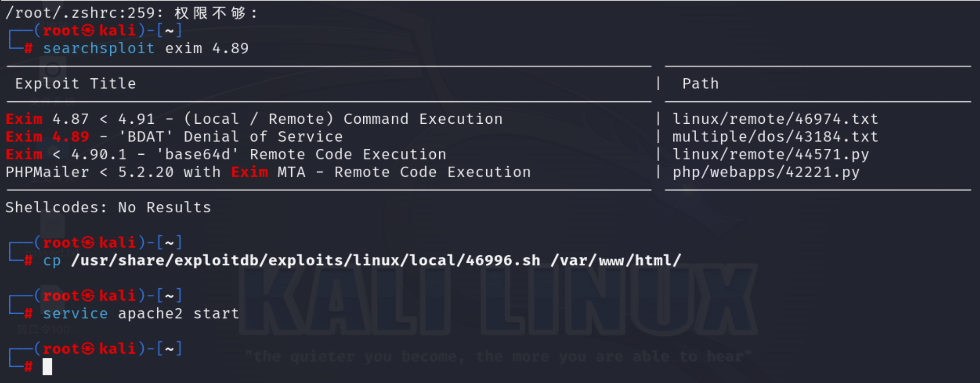The image size is (980, 383).
Task: Click the service apache2 start command
Action: (x=141, y=313)
